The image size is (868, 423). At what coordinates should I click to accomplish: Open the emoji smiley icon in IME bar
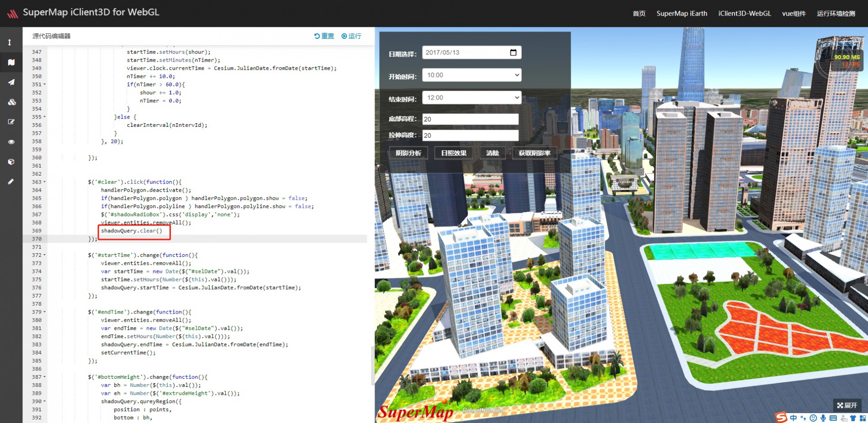tap(813, 418)
